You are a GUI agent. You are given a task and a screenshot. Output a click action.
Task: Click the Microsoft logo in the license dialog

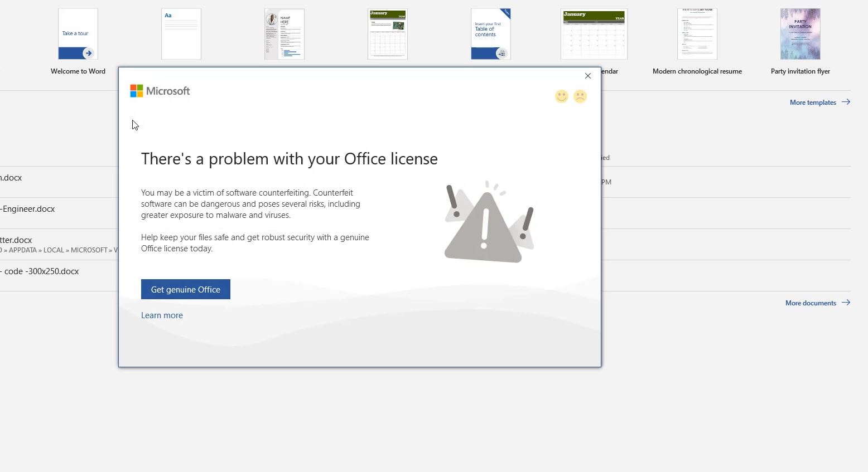(160, 90)
